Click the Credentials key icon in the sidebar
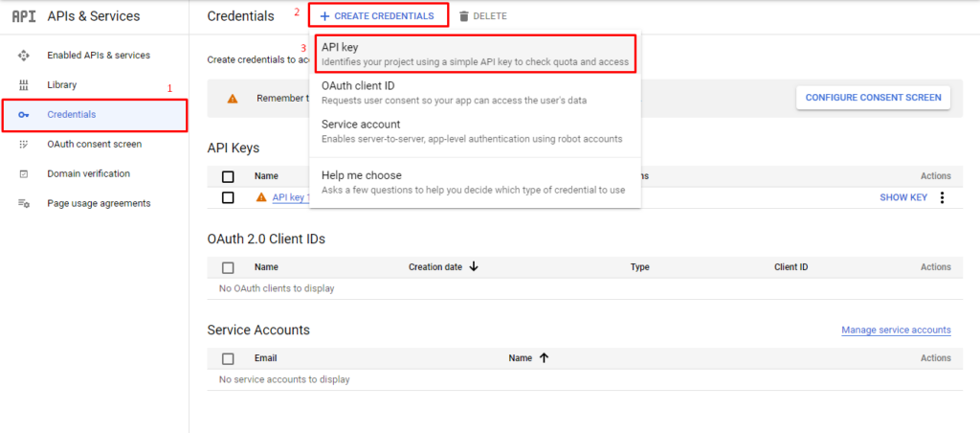 [24, 115]
